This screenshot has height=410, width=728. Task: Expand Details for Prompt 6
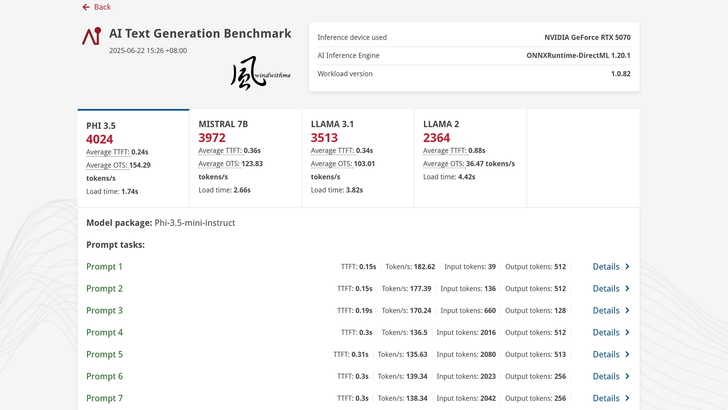pyautogui.click(x=606, y=377)
